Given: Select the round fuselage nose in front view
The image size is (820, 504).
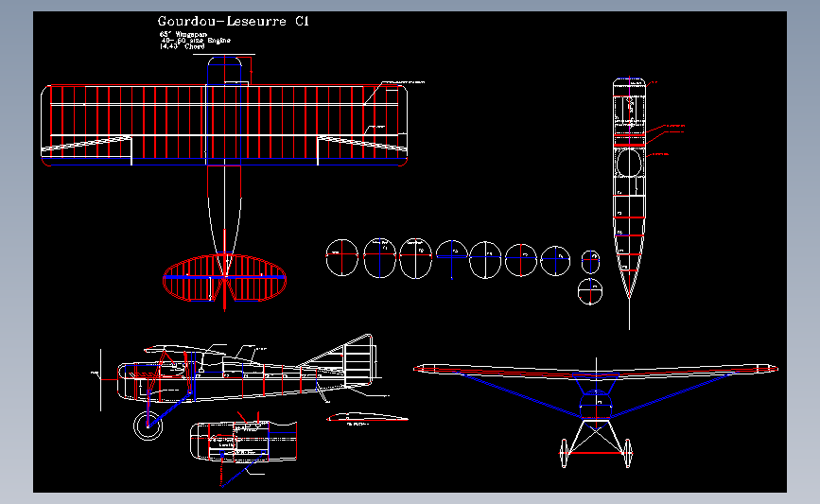Looking at the screenshot, I should (x=596, y=405).
